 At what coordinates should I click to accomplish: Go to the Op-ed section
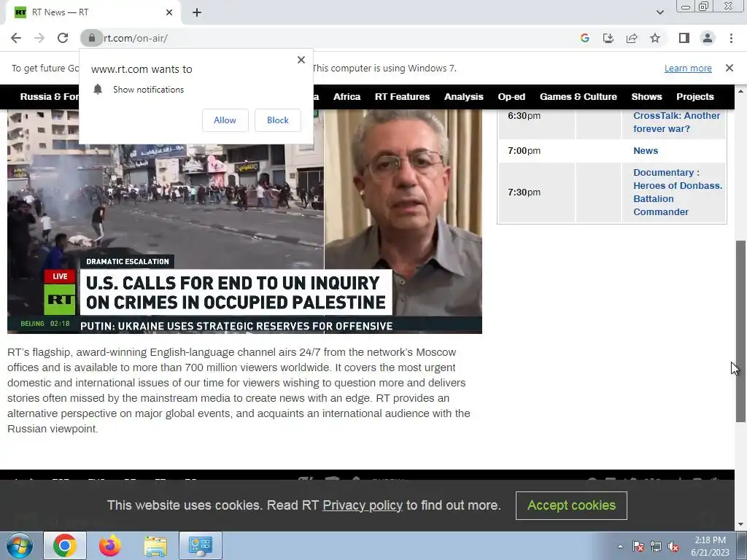coord(511,97)
